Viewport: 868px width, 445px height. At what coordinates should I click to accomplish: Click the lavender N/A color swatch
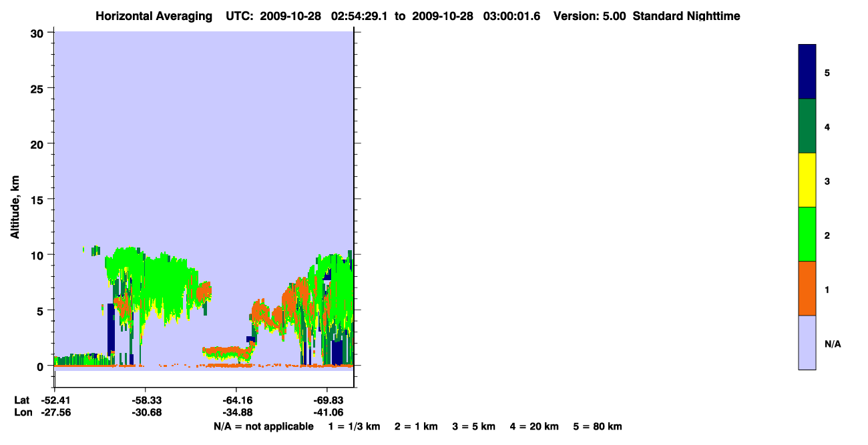tap(807, 342)
